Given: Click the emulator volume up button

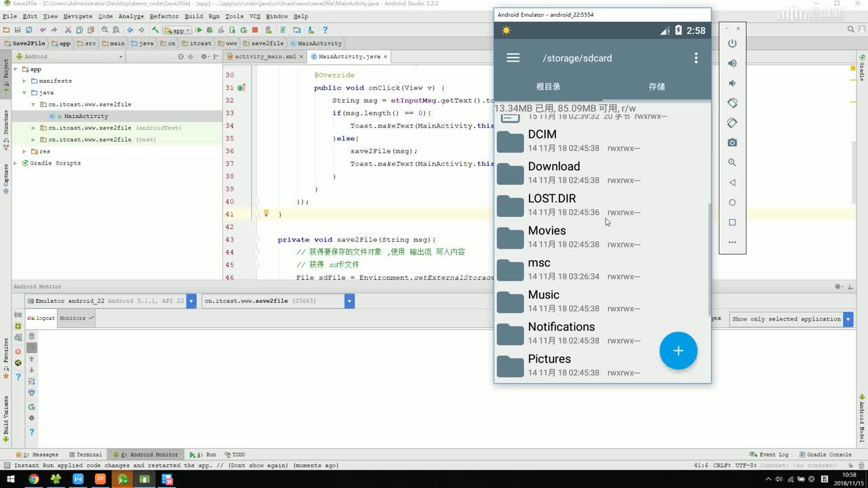Looking at the screenshot, I should click(732, 63).
